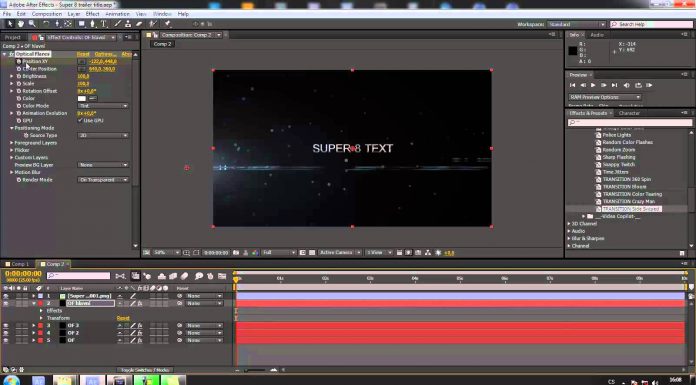Image resolution: width=696 pixels, height=385 pixels.
Task: Open the Preview BG Layer dropdown
Action: [103, 165]
